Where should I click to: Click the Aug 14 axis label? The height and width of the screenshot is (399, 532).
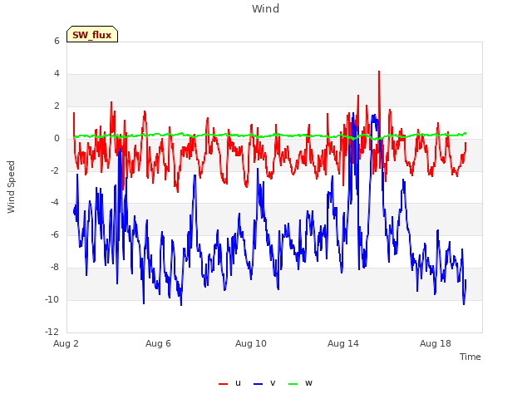tap(343, 343)
